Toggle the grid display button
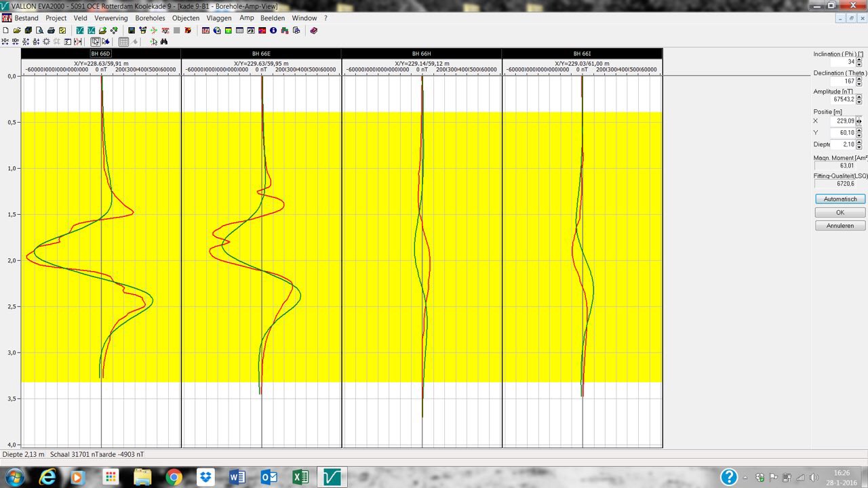The height and width of the screenshot is (488, 868). click(123, 42)
